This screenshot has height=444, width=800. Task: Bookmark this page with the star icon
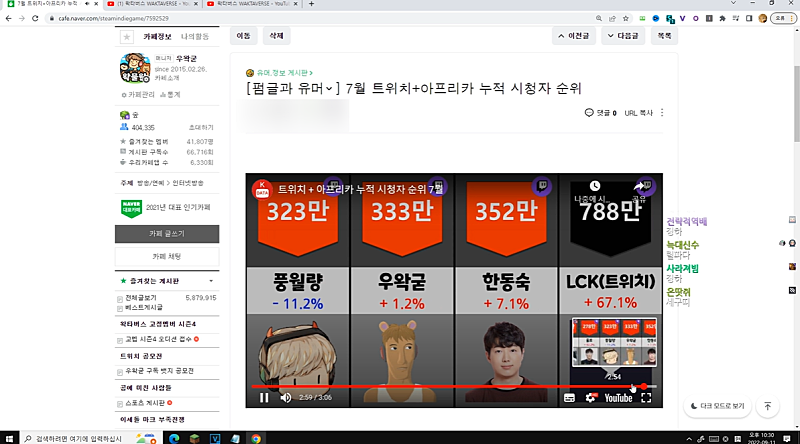(x=626, y=18)
